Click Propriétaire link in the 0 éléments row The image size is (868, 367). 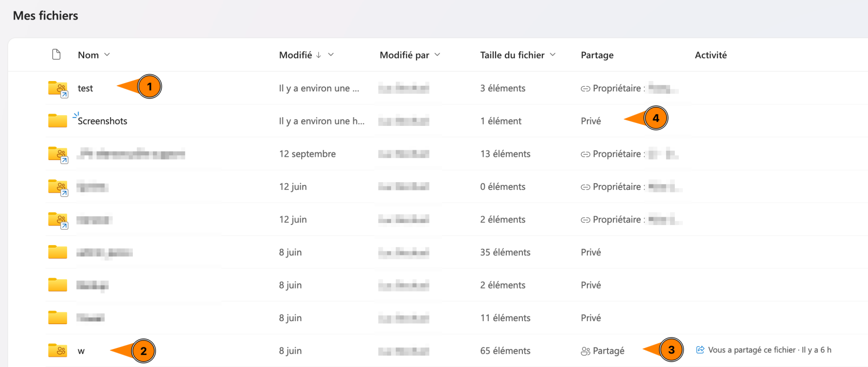(616, 187)
